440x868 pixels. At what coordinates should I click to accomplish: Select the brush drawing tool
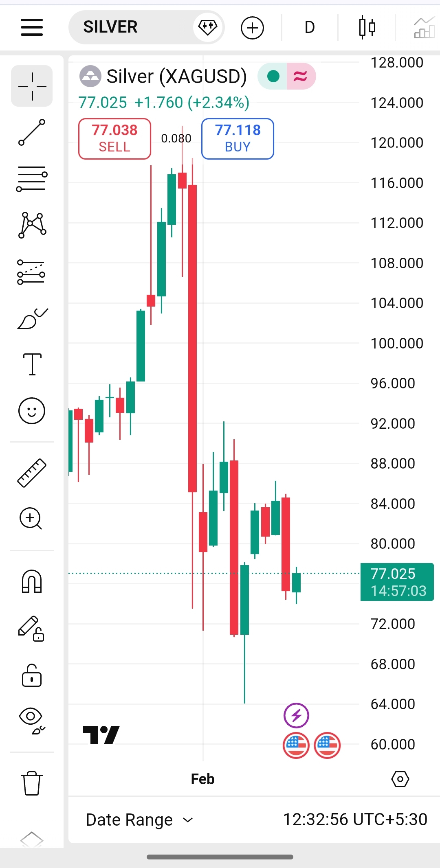[32, 318]
